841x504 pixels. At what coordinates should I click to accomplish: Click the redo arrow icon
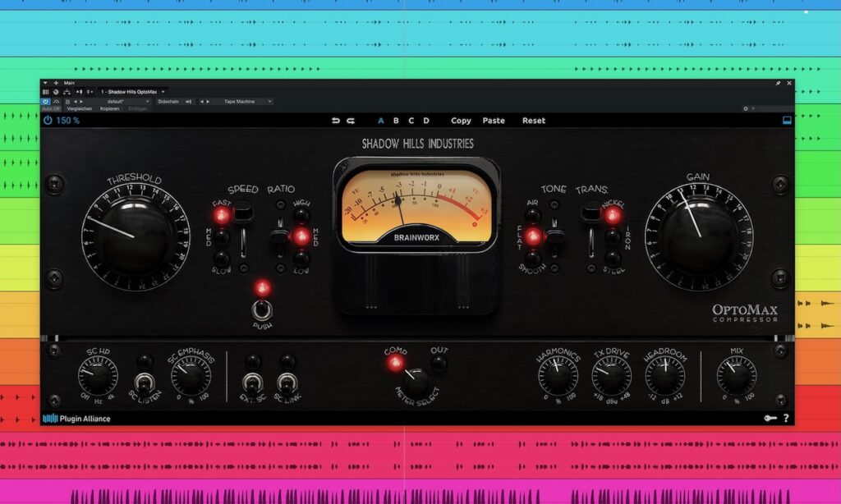(x=351, y=121)
